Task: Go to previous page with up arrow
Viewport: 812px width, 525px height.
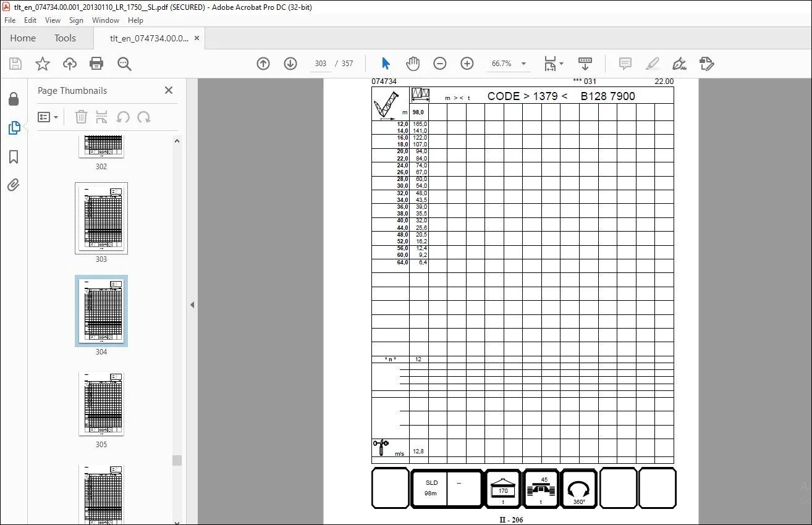Action: pyautogui.click(x=263, y=64)
